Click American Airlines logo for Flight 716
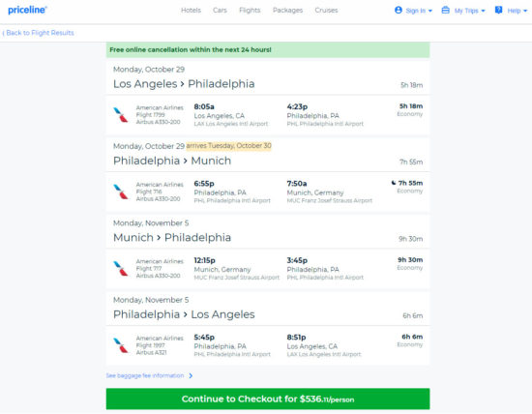Image resolution: width=532 pixels, height=414 pixels. tap(121, 192)
